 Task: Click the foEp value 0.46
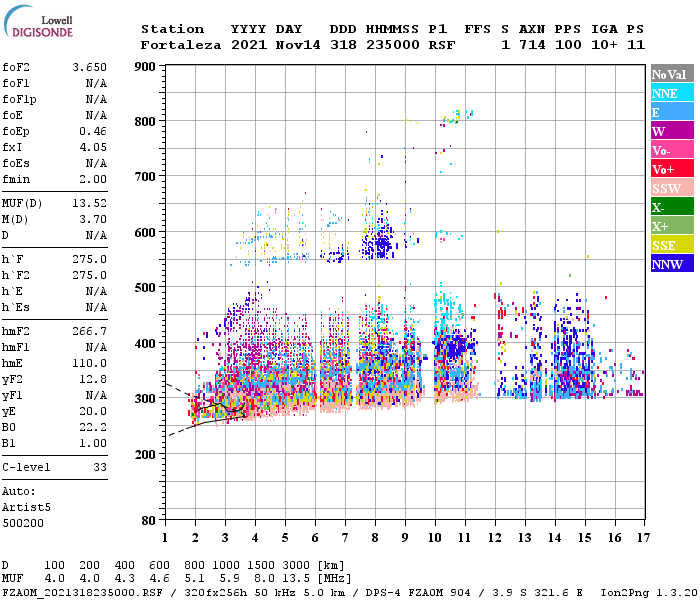[93, 131]
